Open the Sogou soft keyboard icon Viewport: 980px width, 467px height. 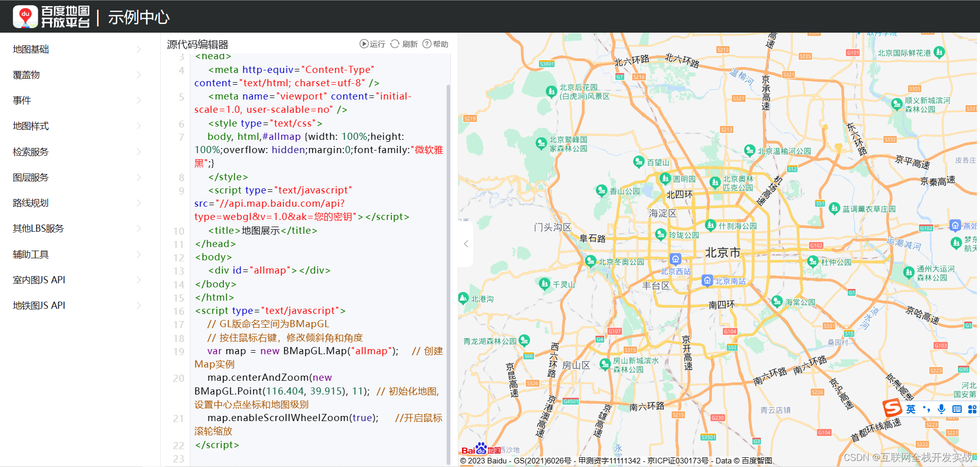(957, 409)
